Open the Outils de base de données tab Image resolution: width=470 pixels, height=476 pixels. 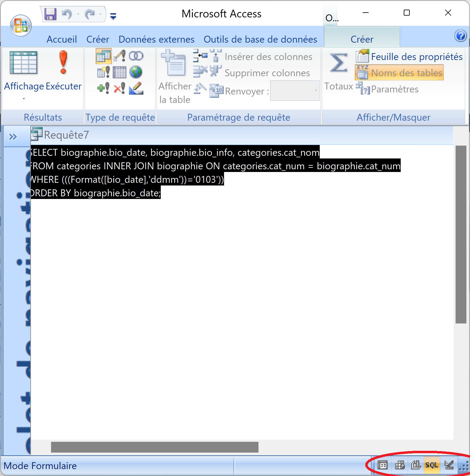pyautogui.click(x=260, y=39)
